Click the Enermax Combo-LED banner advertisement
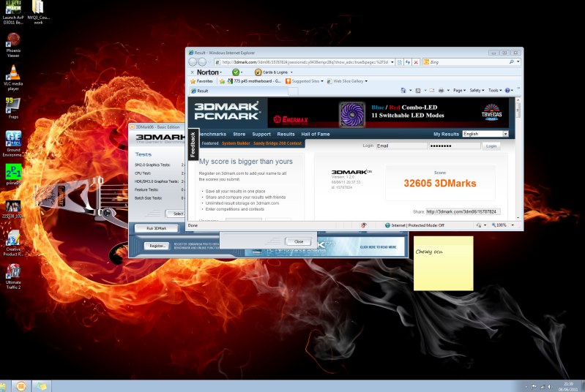The image size is (585, 392). (x=388, y=113)
